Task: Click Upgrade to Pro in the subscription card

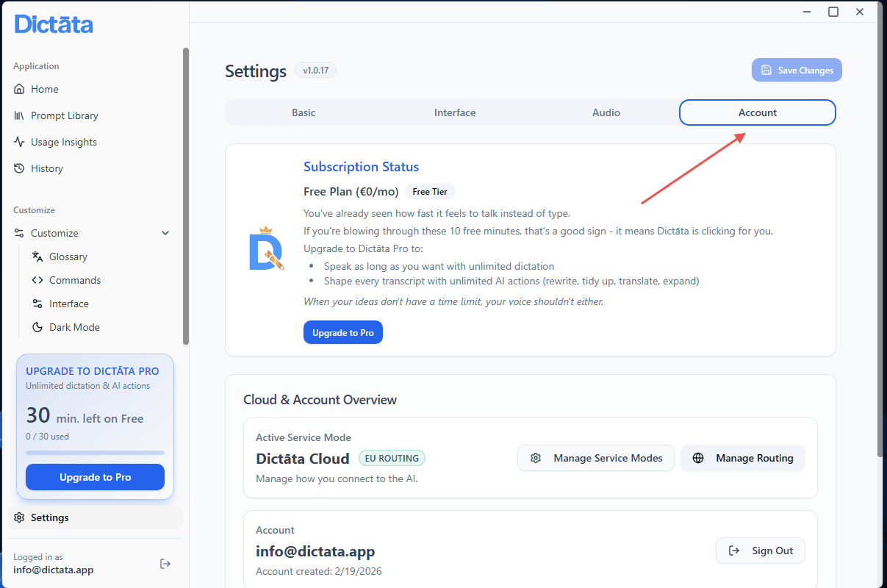Action: pos(343,332)
